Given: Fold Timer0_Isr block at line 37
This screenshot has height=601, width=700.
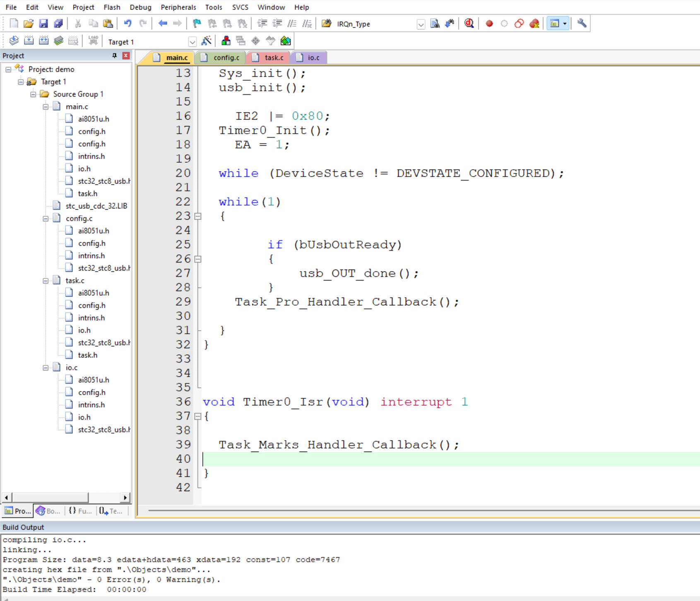Looking at the screenshot, I should click(198, 416).
